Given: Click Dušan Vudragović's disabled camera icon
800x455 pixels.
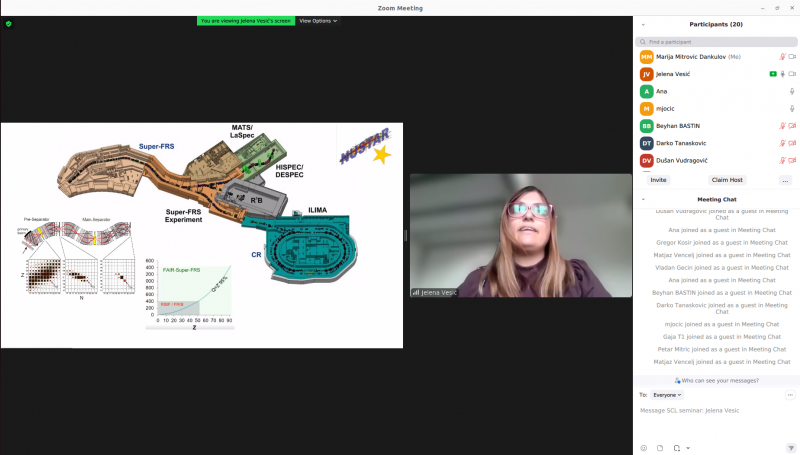Looking at the screenshot, I should click(x=792, y=161).
